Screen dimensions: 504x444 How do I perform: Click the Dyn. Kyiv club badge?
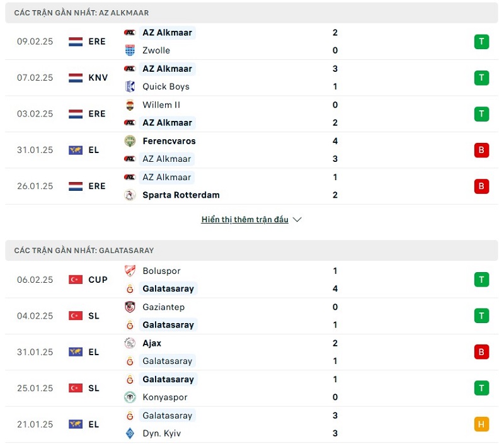[x=130, y=433]
